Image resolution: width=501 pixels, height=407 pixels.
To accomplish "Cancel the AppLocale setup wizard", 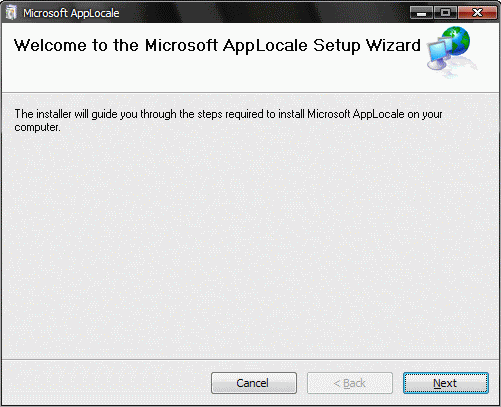I will (x=254, y=383).
